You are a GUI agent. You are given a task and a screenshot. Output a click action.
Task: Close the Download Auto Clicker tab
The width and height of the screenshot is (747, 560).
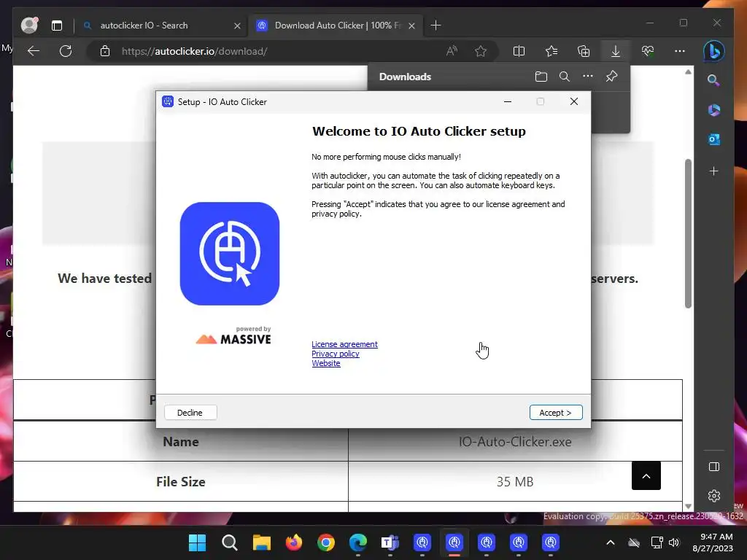point(411,26)
